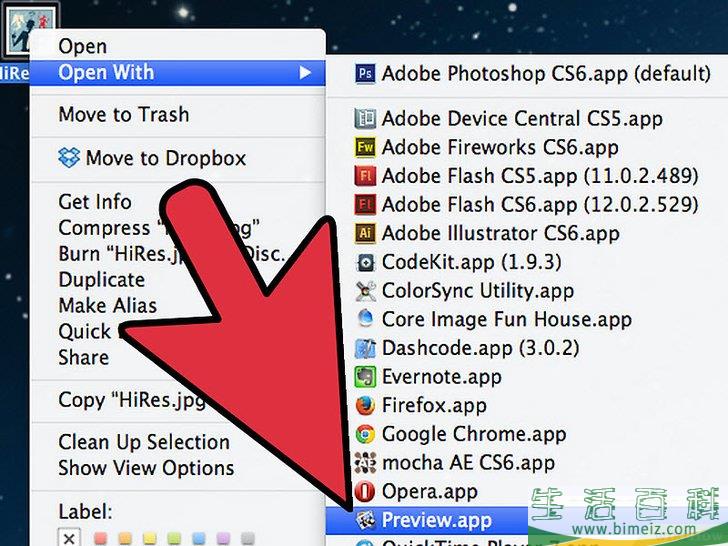Apply the red label color
This screenshot has width=728, height=546.
(x=100, y=539)
